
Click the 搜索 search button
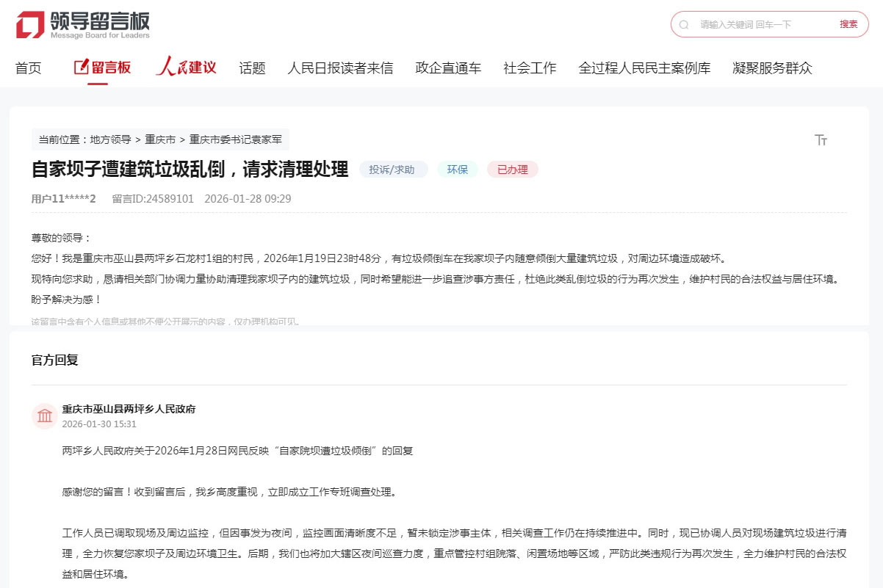848,24
